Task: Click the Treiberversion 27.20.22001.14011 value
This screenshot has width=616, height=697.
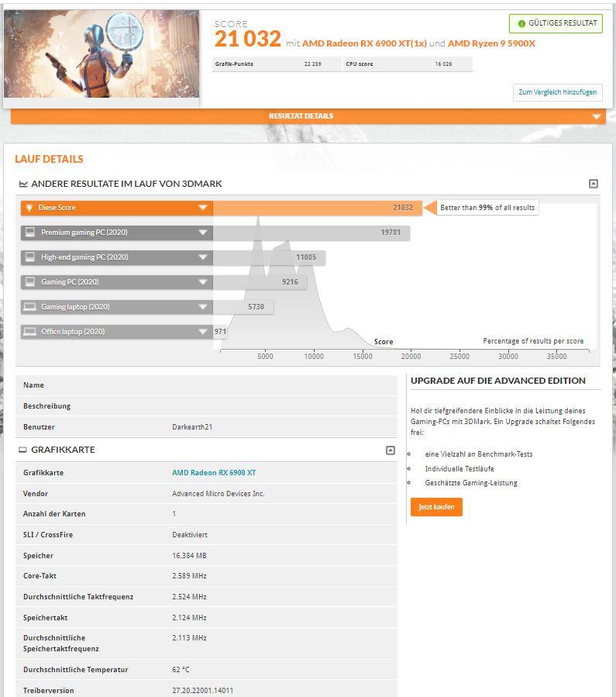Action: click(202, 691)
